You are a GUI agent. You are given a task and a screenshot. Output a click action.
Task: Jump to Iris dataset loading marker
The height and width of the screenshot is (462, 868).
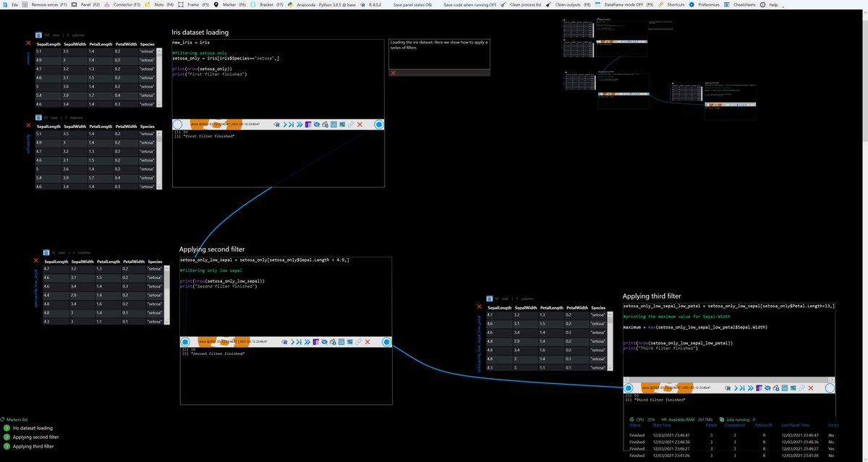33,428
